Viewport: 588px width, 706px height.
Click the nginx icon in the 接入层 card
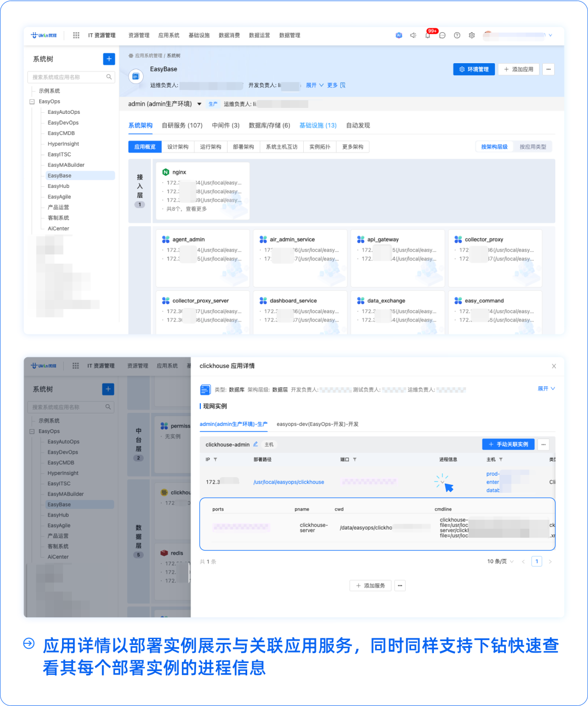click(x=166, y=172)
